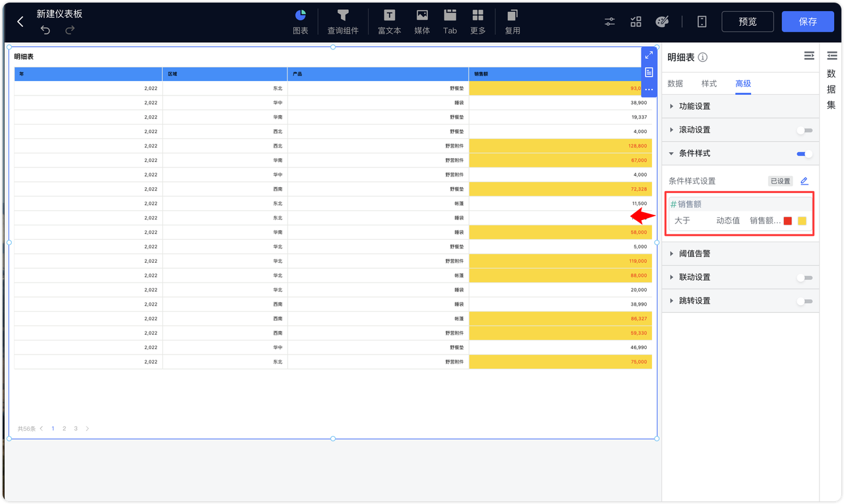Click the 新建仪表板 dashboard title
Viewport: 844px width, 504px height.
[x=59, y=14]
